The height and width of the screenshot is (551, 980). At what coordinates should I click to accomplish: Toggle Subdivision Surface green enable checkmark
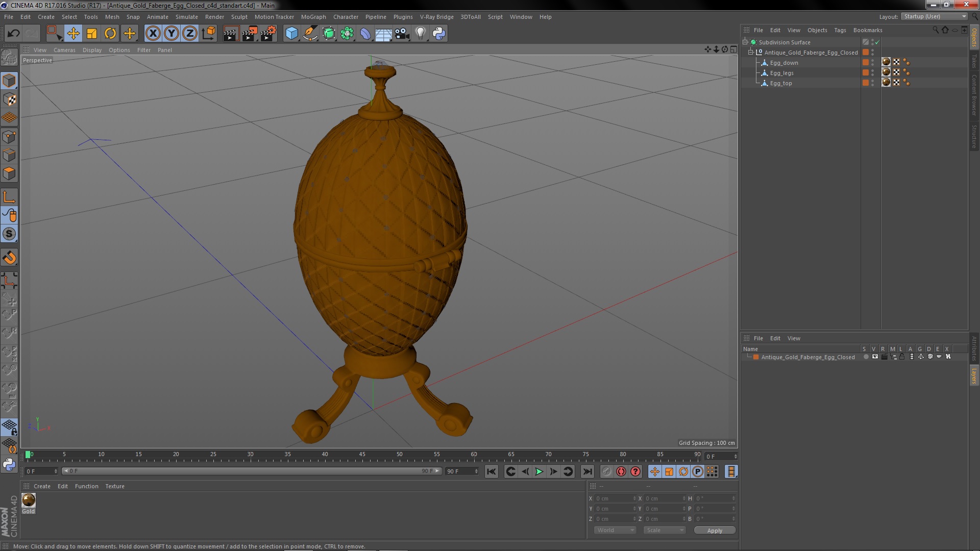pyautogui.click(x=877, y=42)
